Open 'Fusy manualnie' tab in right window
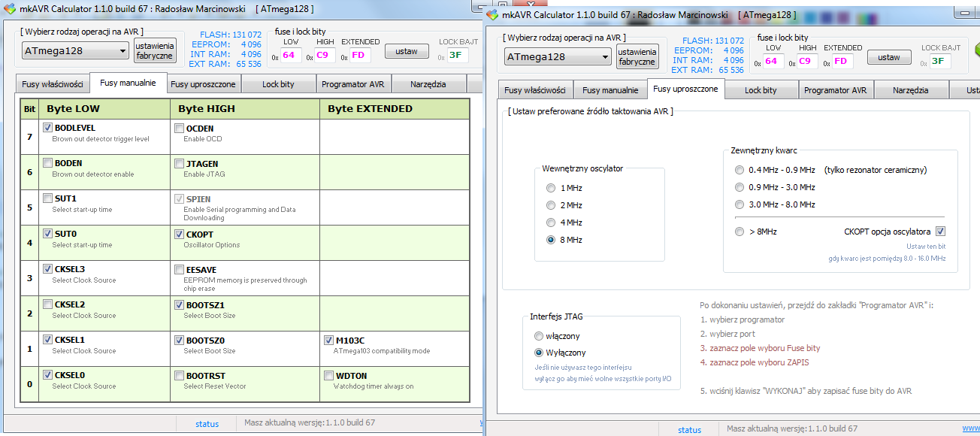 tap(609, 90)
